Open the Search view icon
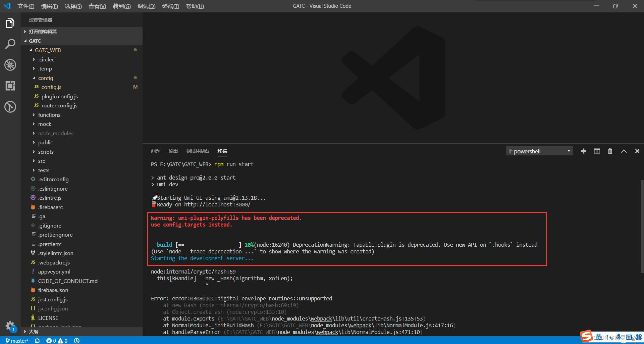This screenshot has width=644, height=344. click(10, 44)
